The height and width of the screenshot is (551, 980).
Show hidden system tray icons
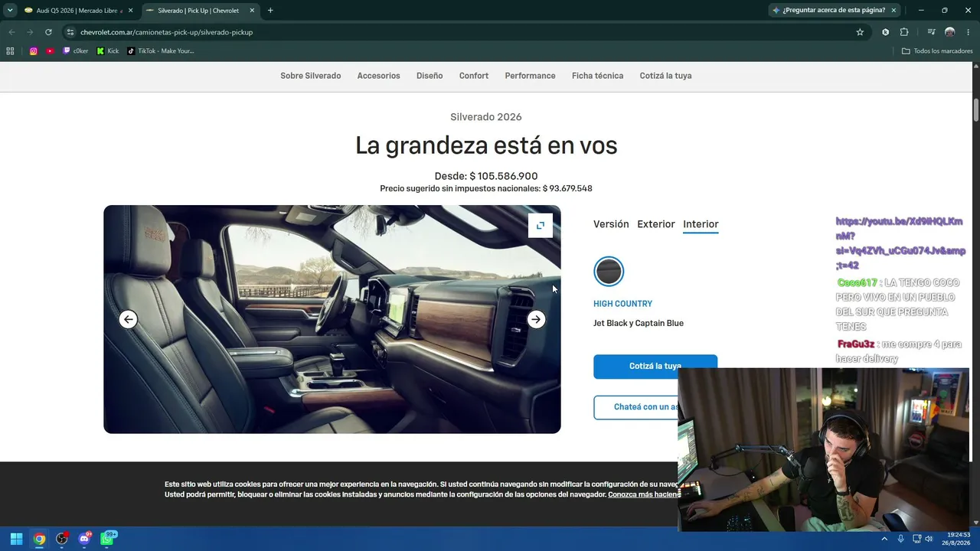[x=884, y=539]
